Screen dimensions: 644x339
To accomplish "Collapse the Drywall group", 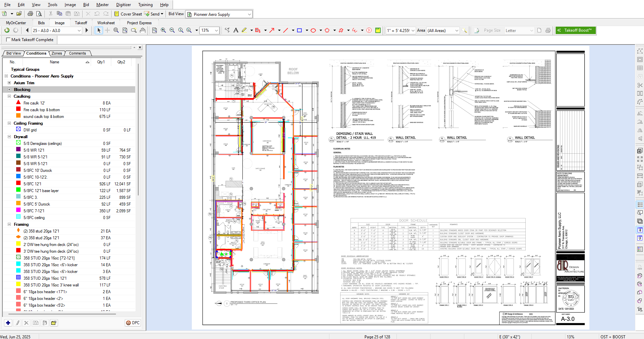I will (x=9, y=137).
